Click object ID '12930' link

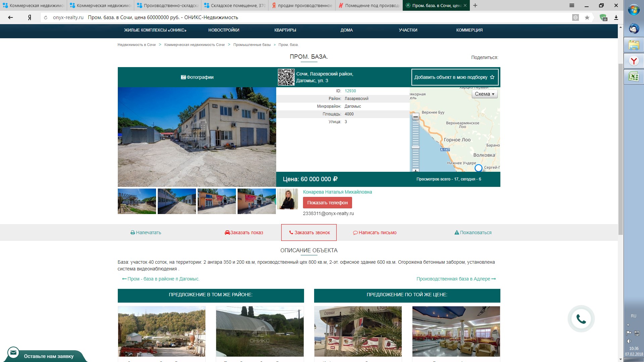tap(350, 91)
